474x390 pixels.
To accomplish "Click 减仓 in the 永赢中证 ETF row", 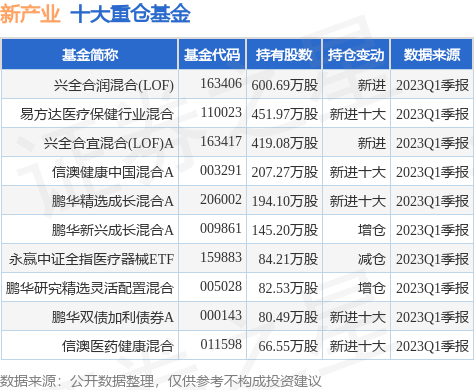I will tap(372, 259).
